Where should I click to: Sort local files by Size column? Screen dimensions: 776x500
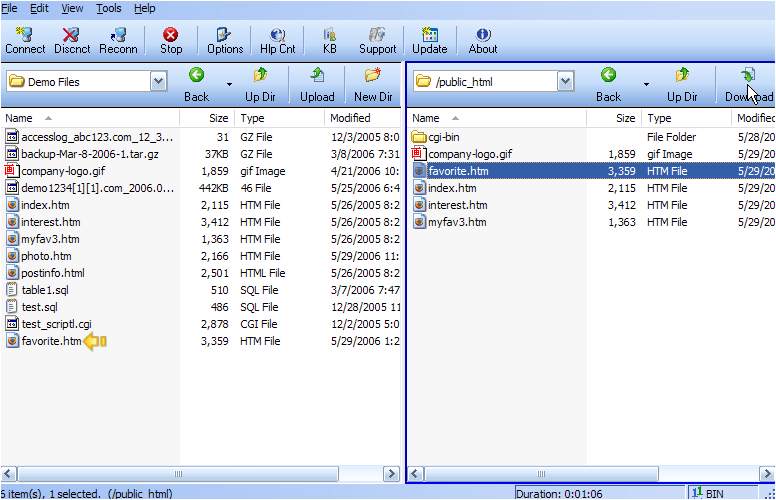click(207, 118)
